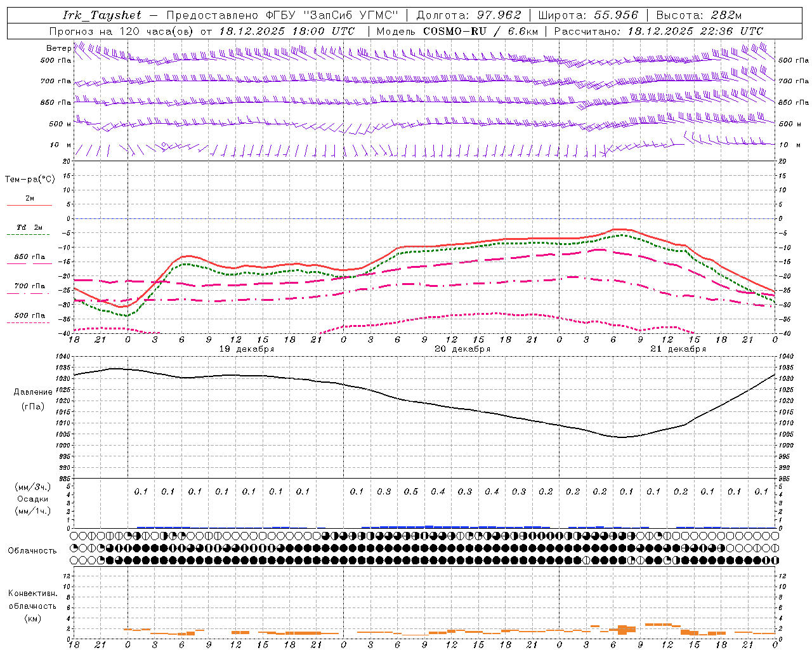Click the Осадки precipitation label

pos(33,499)
